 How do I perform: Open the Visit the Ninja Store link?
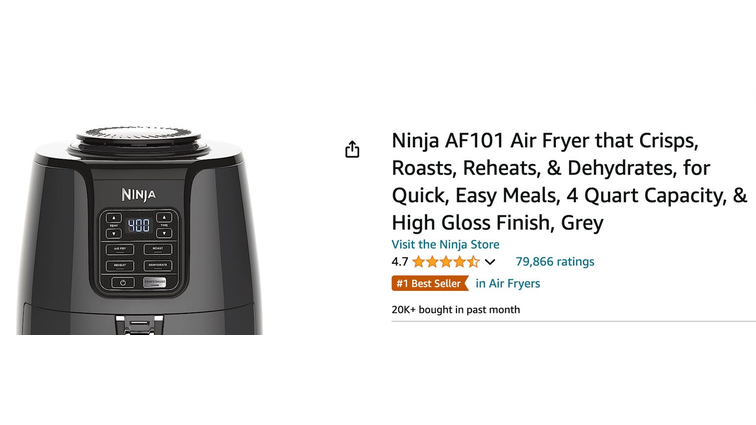(446, 244)
